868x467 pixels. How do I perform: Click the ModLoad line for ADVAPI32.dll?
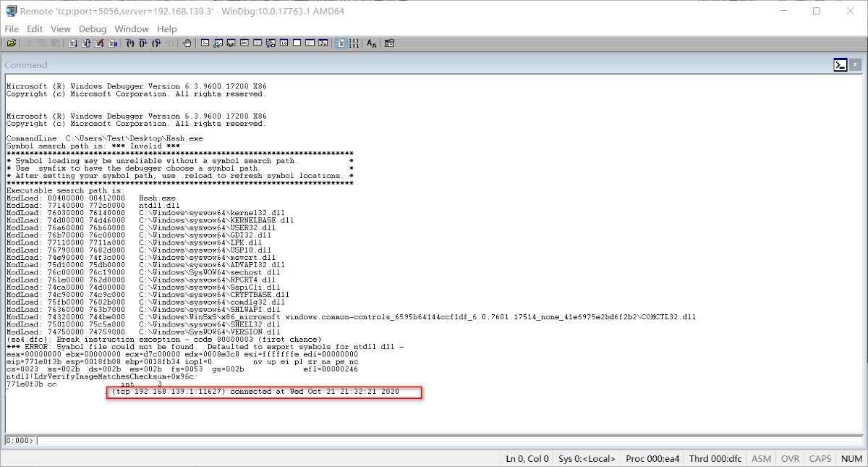click(145, 264)
